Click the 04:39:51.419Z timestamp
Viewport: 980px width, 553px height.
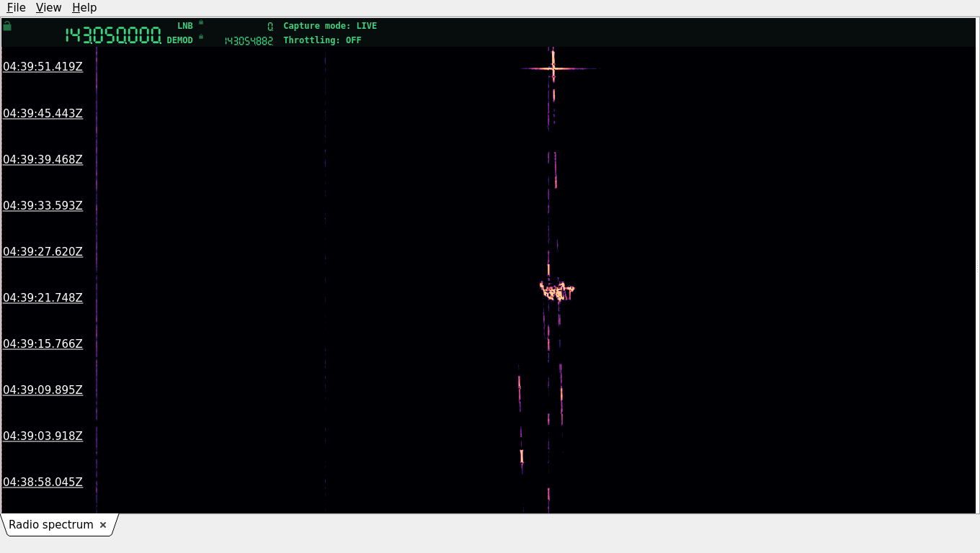43,67
